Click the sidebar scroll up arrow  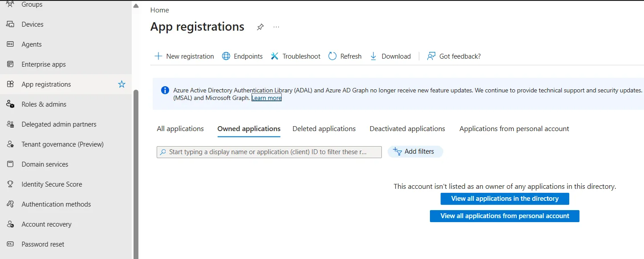(x=136, y=6)
